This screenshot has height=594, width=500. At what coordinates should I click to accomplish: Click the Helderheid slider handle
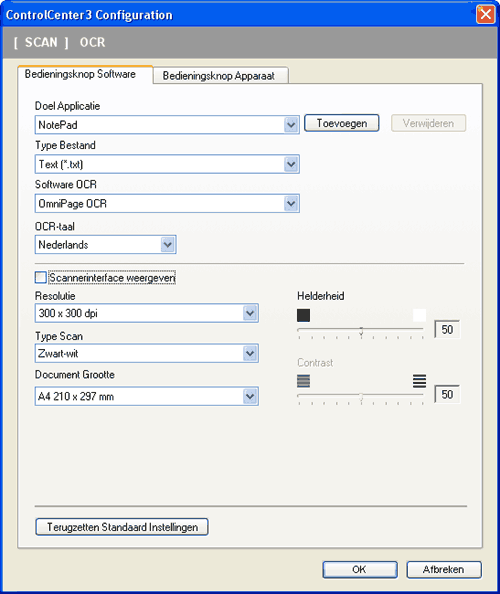361,331
